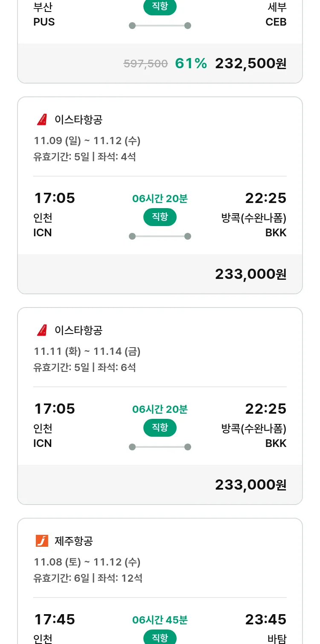Viewport: 320px width, 644px height.
Task: Open the 제주항공 flight listing
Action: [74, 541]
